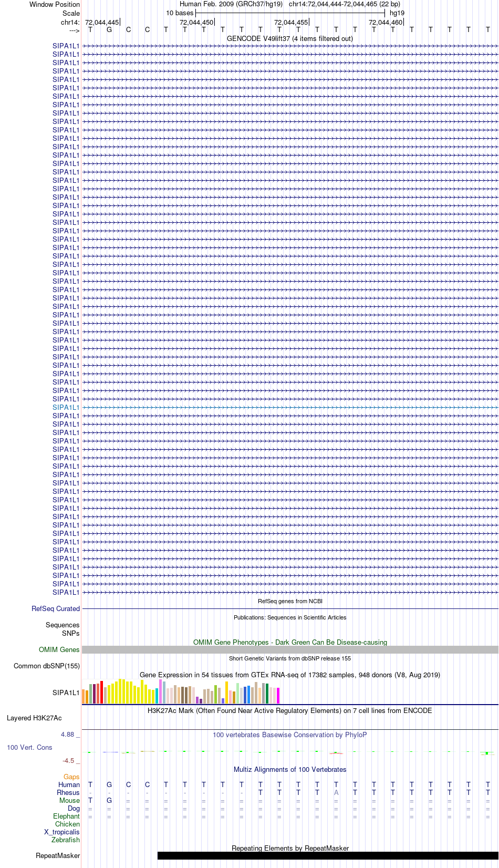Screen dimensions: 499x868
Task: Click the 4.88 PhyloP upper scale value
Action: (x=68, y=734)
